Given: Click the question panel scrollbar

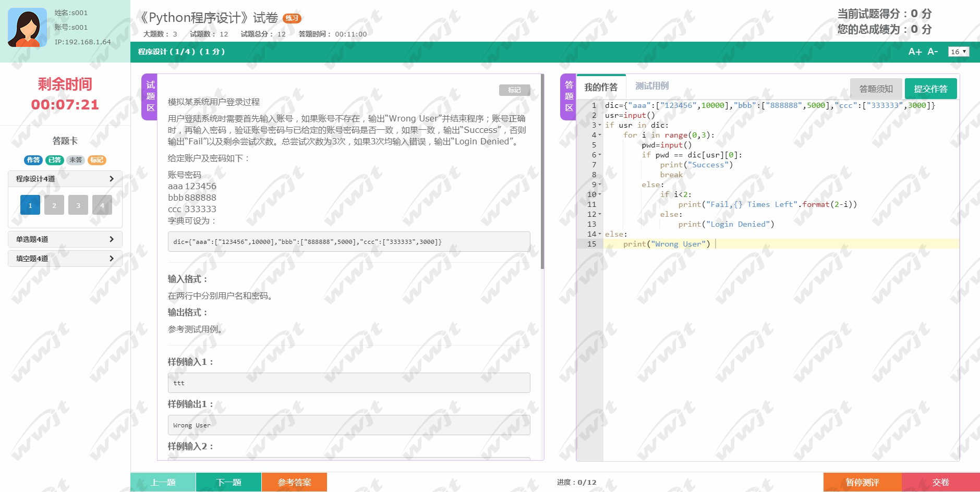Looking at the screenshot, I should tap(542, 172).
